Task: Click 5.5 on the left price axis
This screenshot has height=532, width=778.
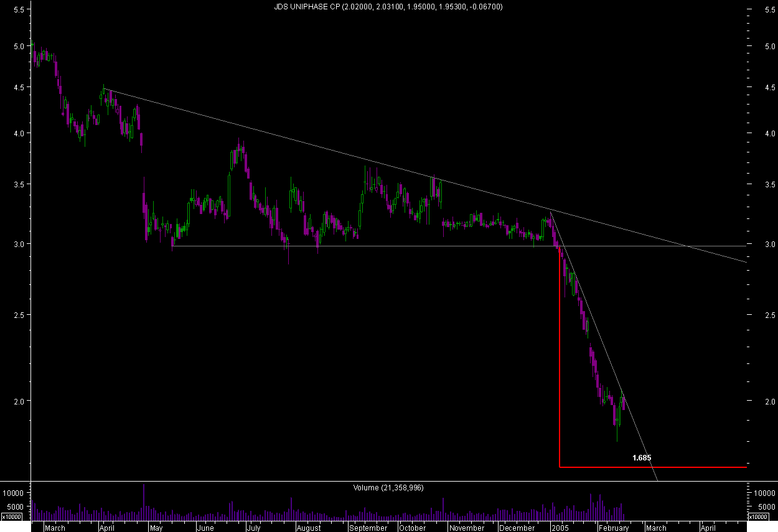Action: click(18, 11)
